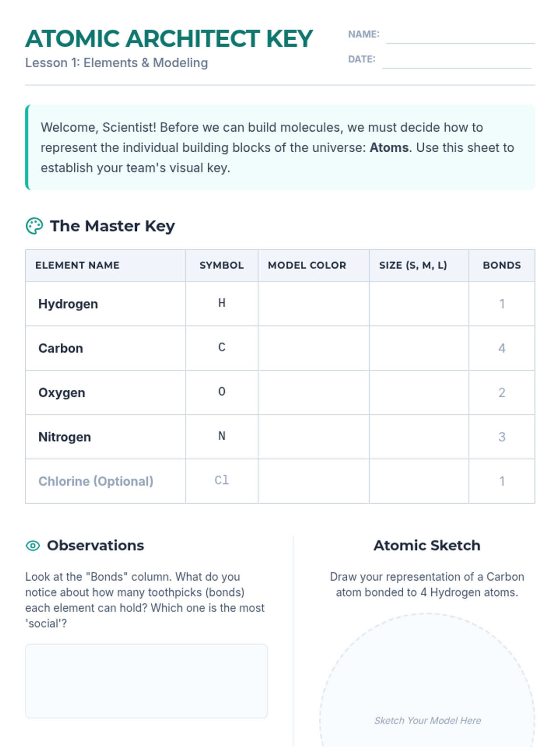
Task: Click the palette icon beside The Master Key
Action: (34, 226)
